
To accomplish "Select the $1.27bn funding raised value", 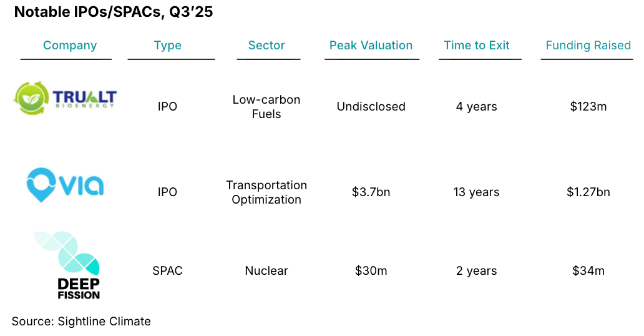I will pos(588,192).
